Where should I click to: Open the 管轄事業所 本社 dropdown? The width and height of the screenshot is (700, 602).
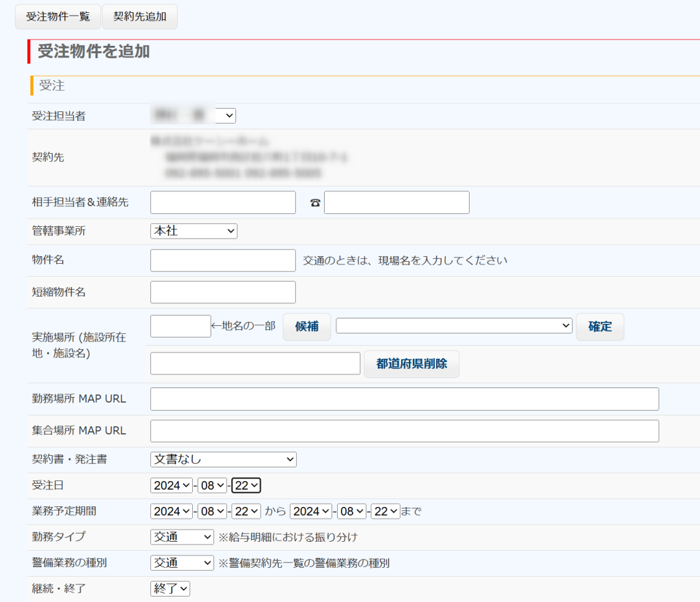coord(193,231)
